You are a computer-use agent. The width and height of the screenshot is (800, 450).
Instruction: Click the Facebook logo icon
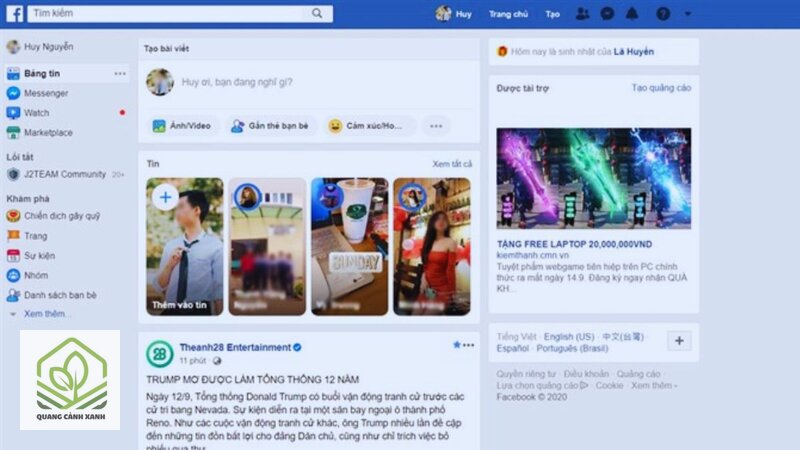click(14, 14)
